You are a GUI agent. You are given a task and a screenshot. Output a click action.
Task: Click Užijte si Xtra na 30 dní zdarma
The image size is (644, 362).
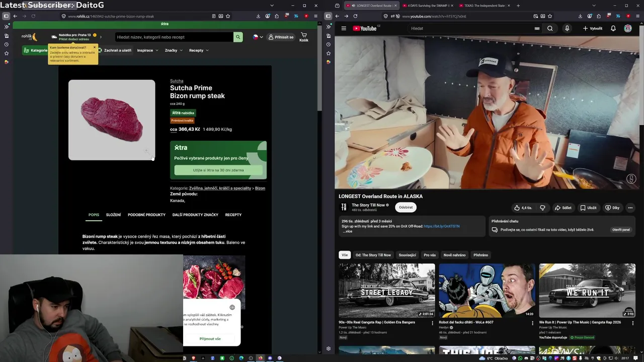click(x=218, y=170)
